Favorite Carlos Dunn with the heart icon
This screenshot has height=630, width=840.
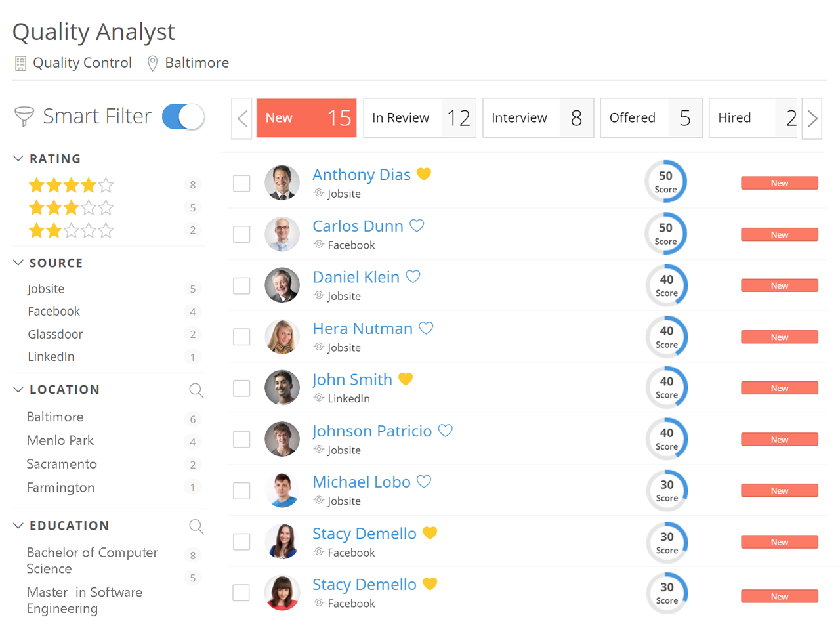(x=417, y=226)
